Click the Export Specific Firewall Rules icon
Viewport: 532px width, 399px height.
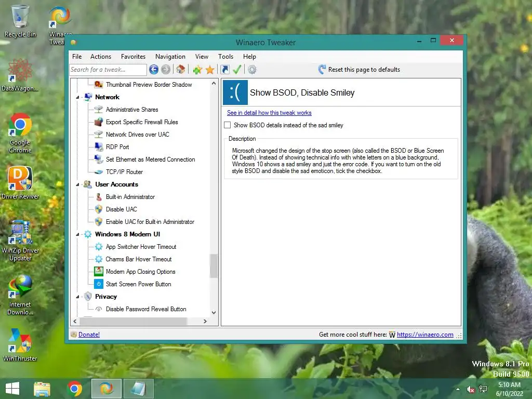point(99,122)
